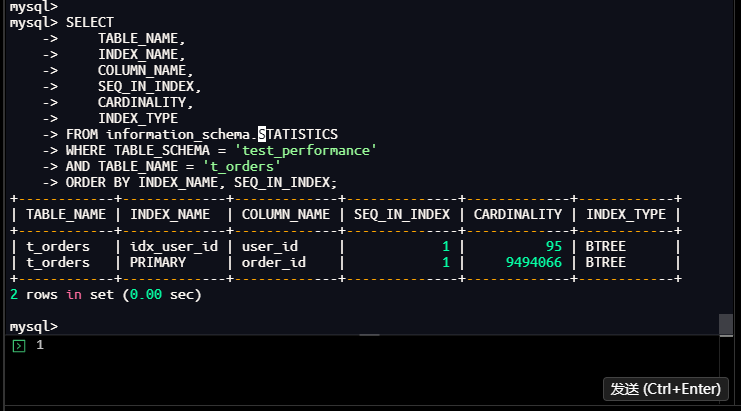
Task: Click the SEQ_IN_INDEX column header in the result table
Action: pyautogui.click(x=402, y=214)
